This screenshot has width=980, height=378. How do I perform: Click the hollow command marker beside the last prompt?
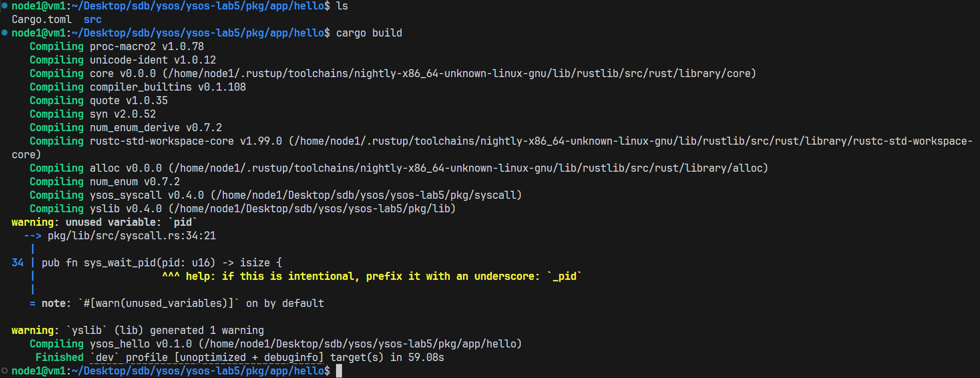(x=5, y=370)
